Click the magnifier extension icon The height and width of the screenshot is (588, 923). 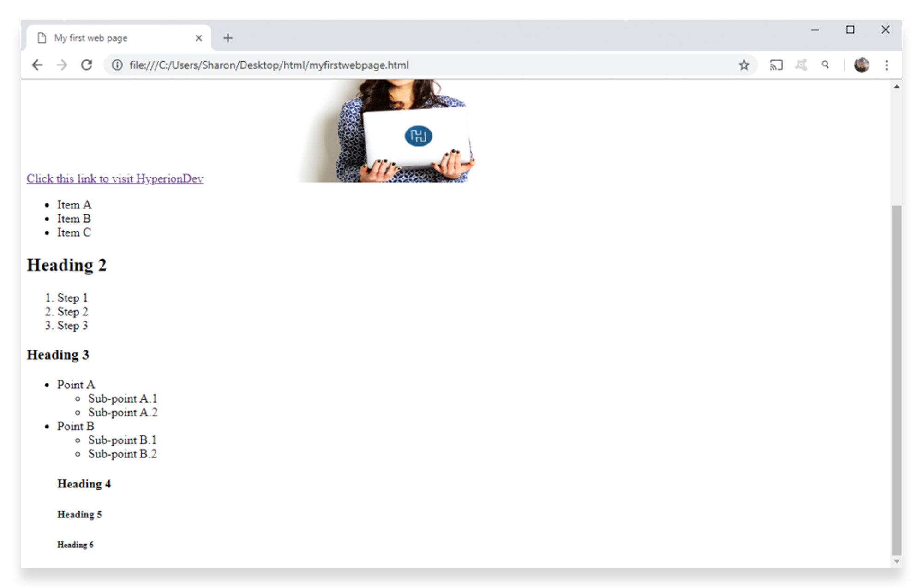[x=825, y=65]
